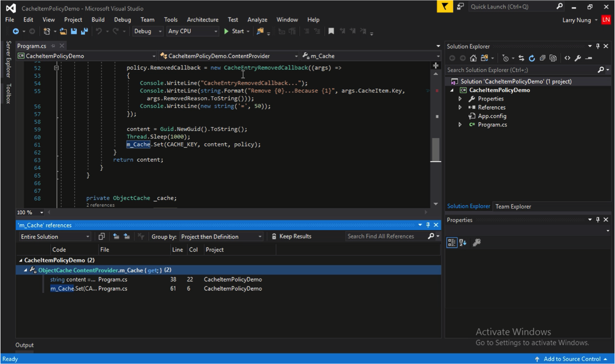Click the Preview Selected Items icon
The height and width of the screenshot is (364, 615).
pyautogui.click(x=589, y=58)
